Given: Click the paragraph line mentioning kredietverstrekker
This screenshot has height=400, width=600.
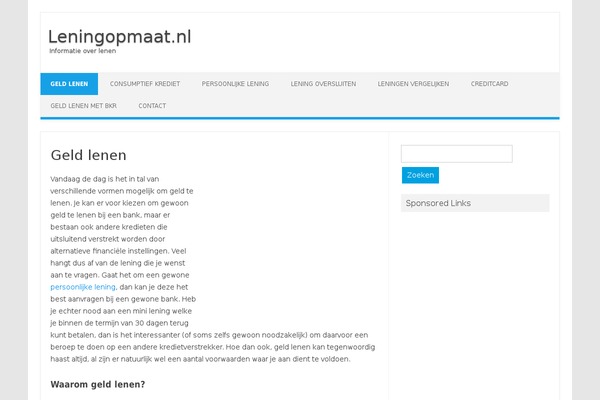Looking at the screenshot, I should click(x=213, y=347).
